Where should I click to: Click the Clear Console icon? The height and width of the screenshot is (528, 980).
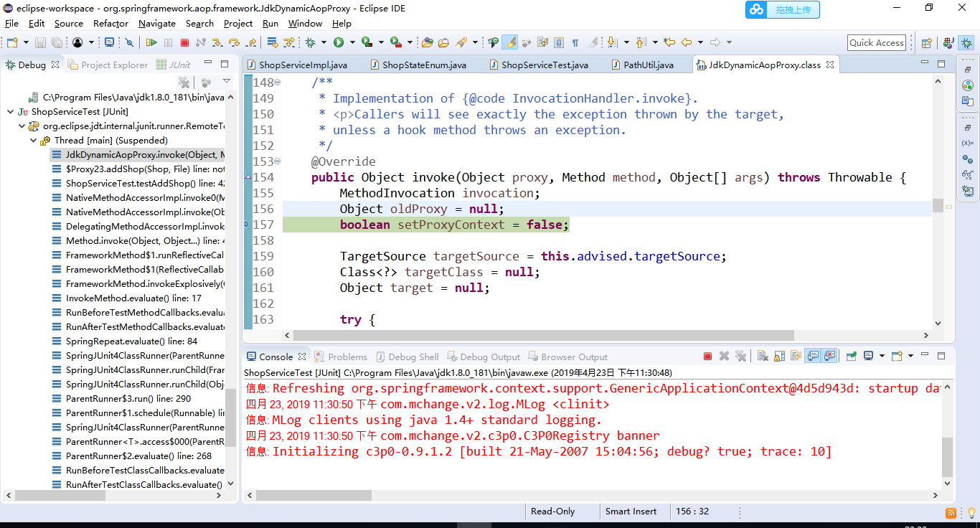pos(762,356)
